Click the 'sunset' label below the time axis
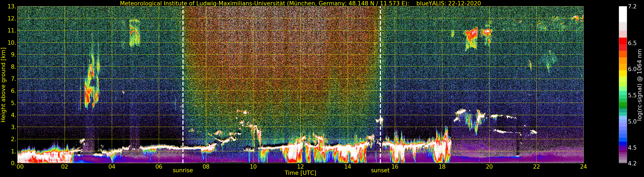The width and height of the screenshot is (644, 177). coord(380,171)
